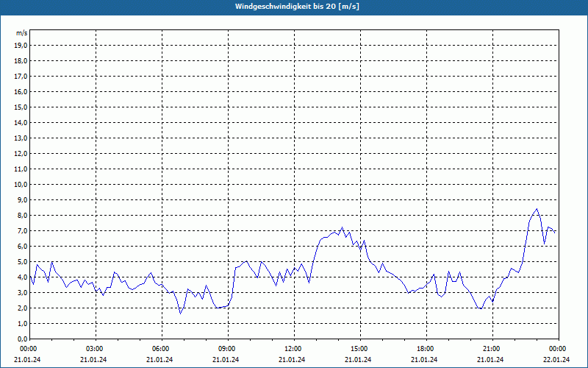This screenshot has width=588, height=368.
Task: Click the 06:00 time label
Action: (x=162, y=349)
